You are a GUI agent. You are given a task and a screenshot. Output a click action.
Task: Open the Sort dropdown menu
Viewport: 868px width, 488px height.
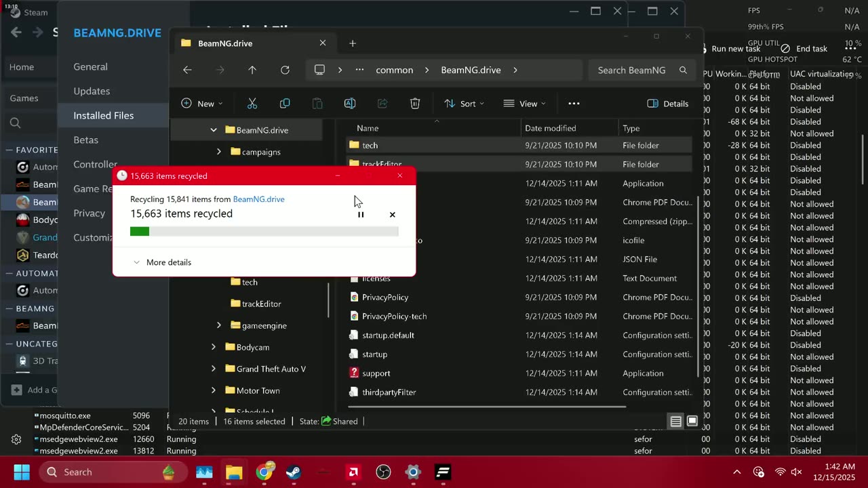point(464,104)
